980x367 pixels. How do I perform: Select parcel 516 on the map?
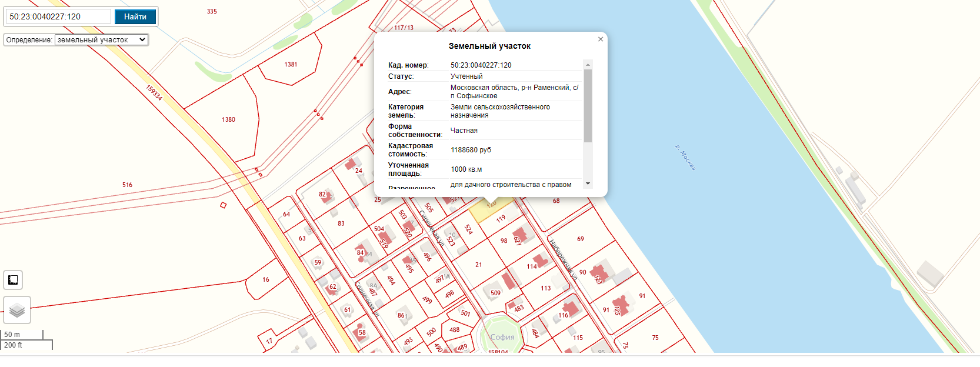click(x=127, y=185)
